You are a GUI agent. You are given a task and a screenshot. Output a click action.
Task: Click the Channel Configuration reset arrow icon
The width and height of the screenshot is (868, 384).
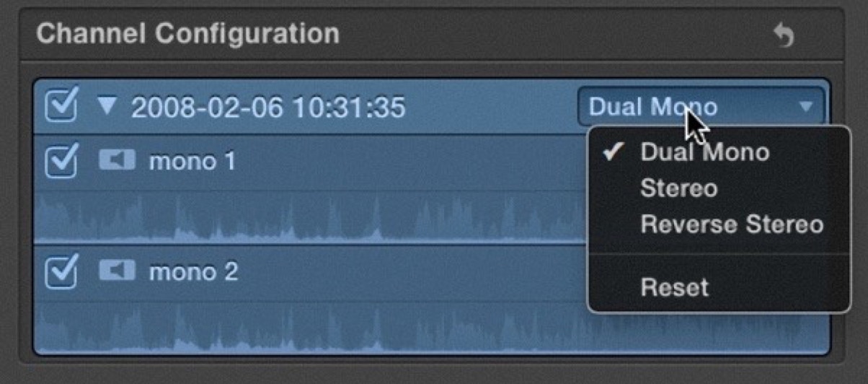point(783,35)
